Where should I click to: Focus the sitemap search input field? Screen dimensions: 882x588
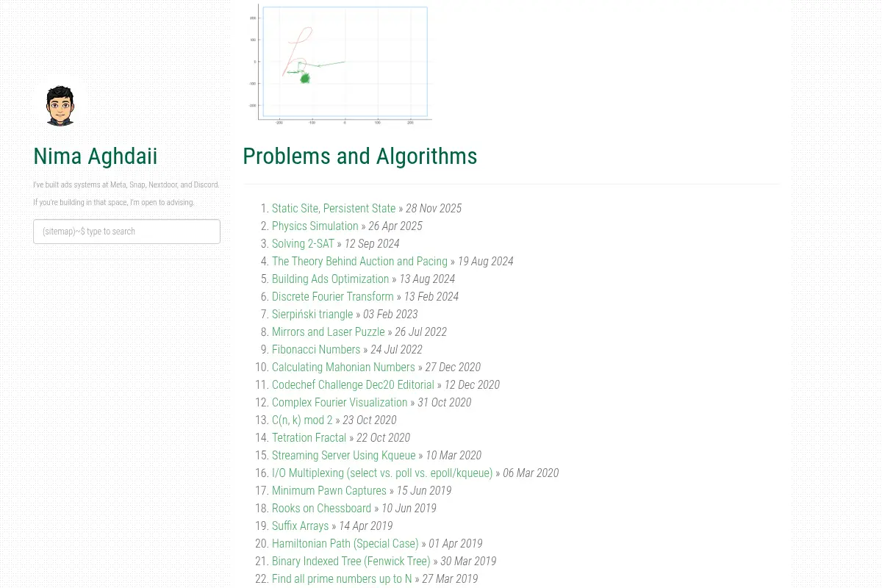point(126,232)
